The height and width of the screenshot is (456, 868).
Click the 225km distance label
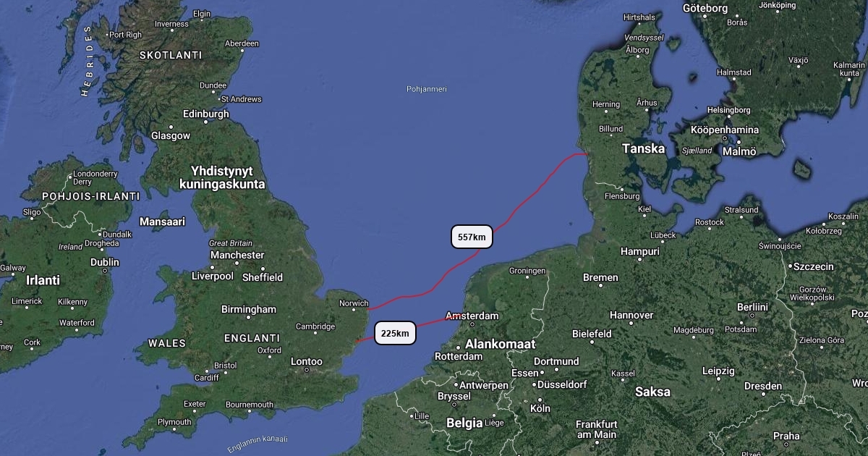[395, 333]
